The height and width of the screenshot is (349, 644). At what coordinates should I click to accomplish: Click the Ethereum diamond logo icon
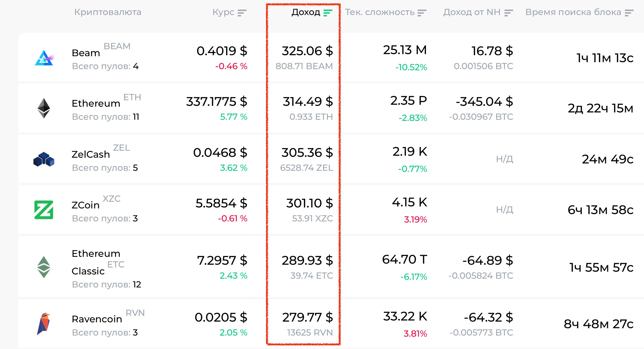pyautogui.click(x=44, y=108)
